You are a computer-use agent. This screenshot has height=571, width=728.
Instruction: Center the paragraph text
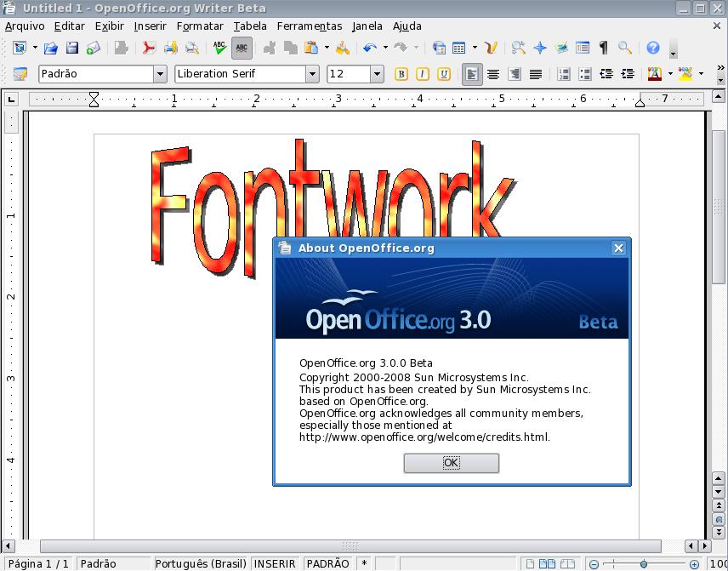pos(493,74)
